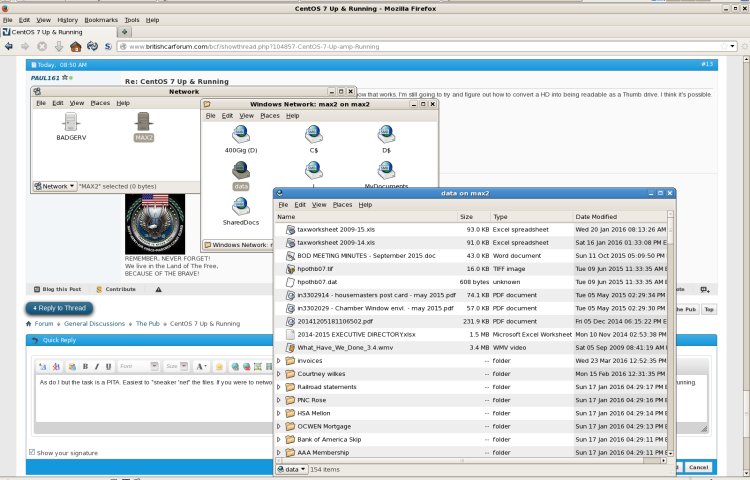Screen dimensions: 750x480
Task: Click the Firefox back arrow
Action: 9,46
